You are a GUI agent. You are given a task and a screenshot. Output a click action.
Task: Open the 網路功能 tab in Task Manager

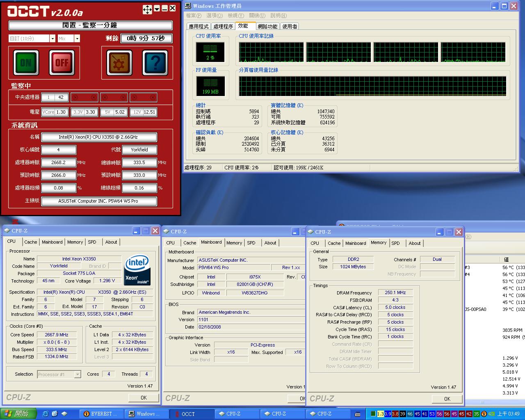pos(267,26)
